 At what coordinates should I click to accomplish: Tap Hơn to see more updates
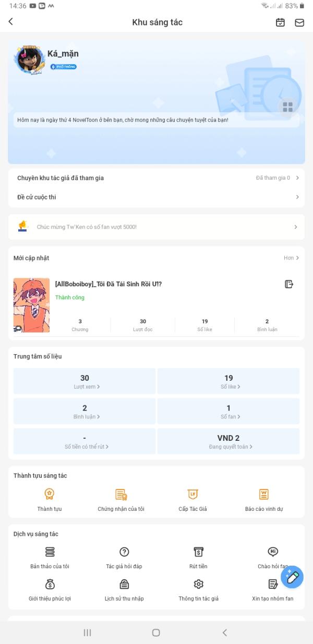pyautogui.click(x=291, y=258)
